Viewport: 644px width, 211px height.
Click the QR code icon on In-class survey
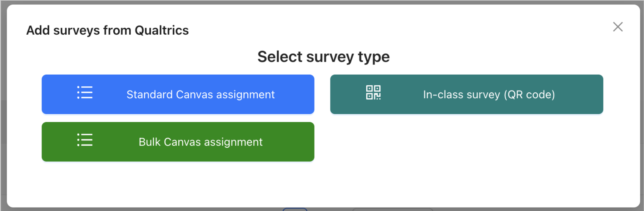tap(373, 93)
